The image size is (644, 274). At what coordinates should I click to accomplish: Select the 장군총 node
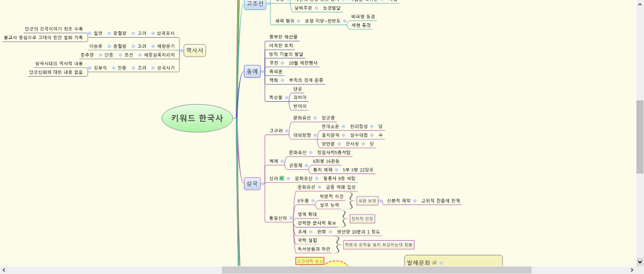click(328, 118)
